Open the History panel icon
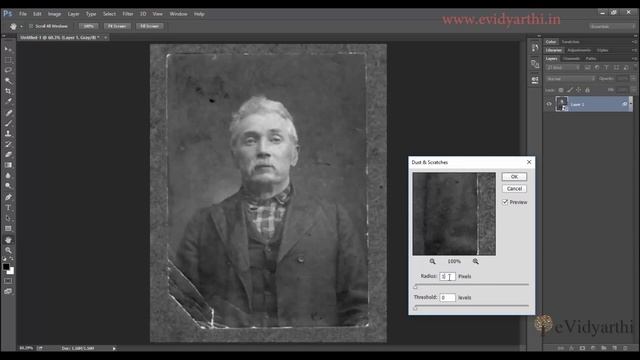This screenshot has height=360, width=640. tap(535, 48)
